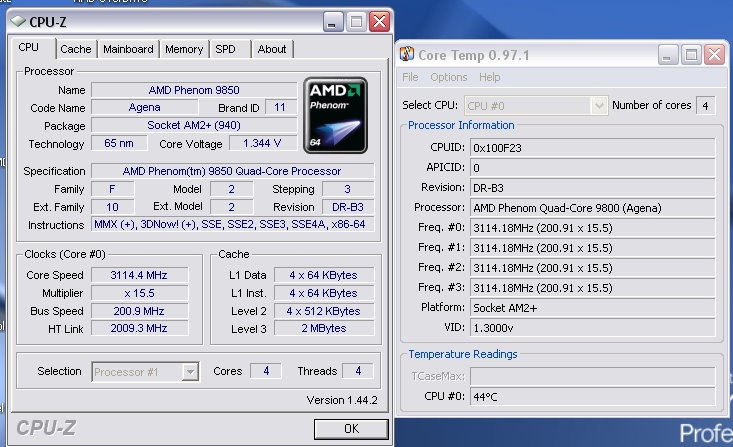Click the Freq. #1 value field
This screenshot has height=447, width=733.
coord(592,248)
